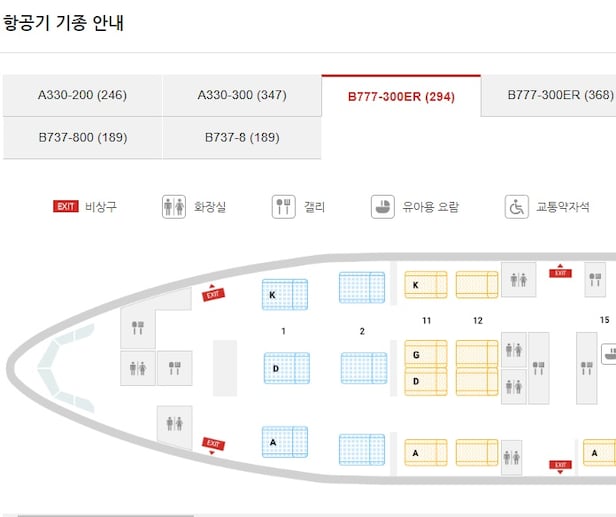
Task: Click the active B777-300ER (294) tab
Action: click(400, 96)
